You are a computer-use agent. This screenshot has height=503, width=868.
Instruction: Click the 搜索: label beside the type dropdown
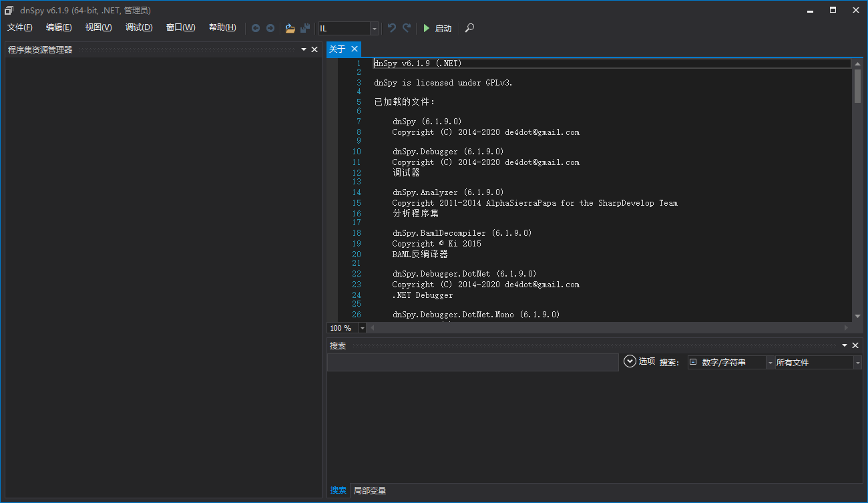click(669, 363)
